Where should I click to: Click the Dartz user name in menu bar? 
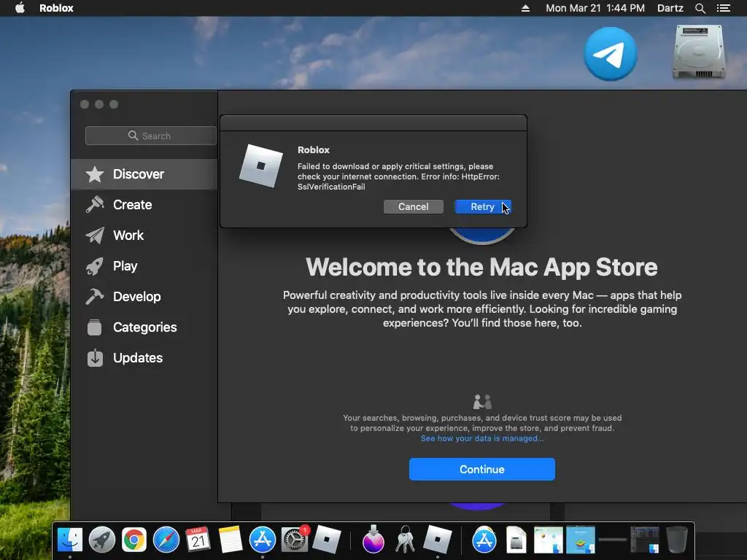pyautogui.click(x=670, y=8)
